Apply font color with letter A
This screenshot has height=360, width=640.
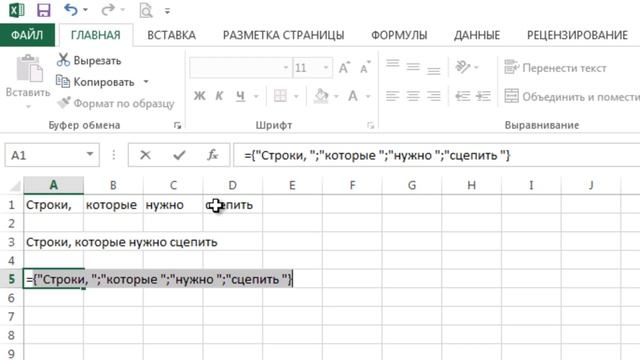pos(353,96)
